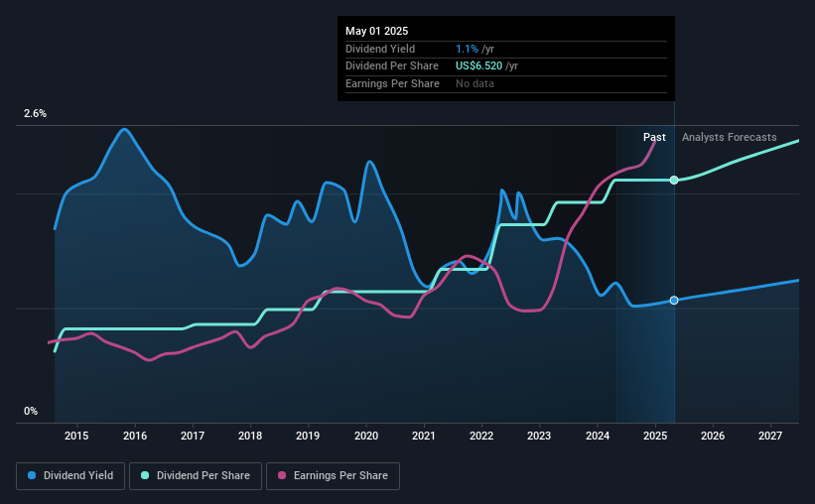Click the US$6.520 dividend per share value

(478, 66)
